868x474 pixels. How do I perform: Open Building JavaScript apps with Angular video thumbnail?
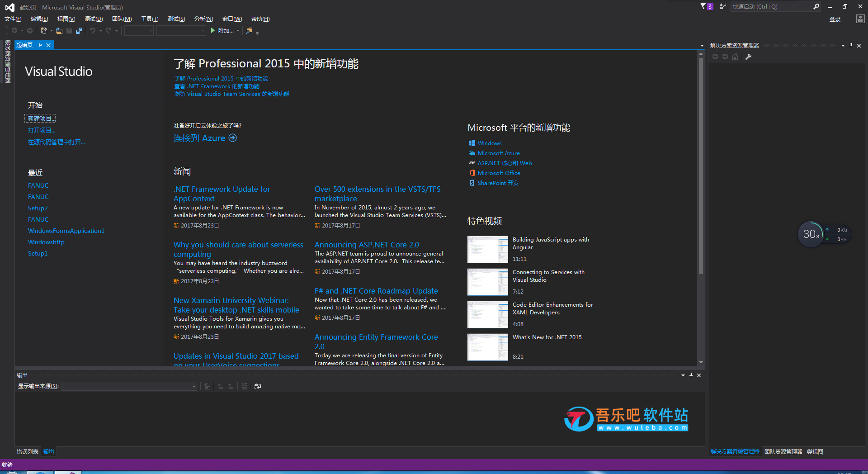click(x=488, y=250)
